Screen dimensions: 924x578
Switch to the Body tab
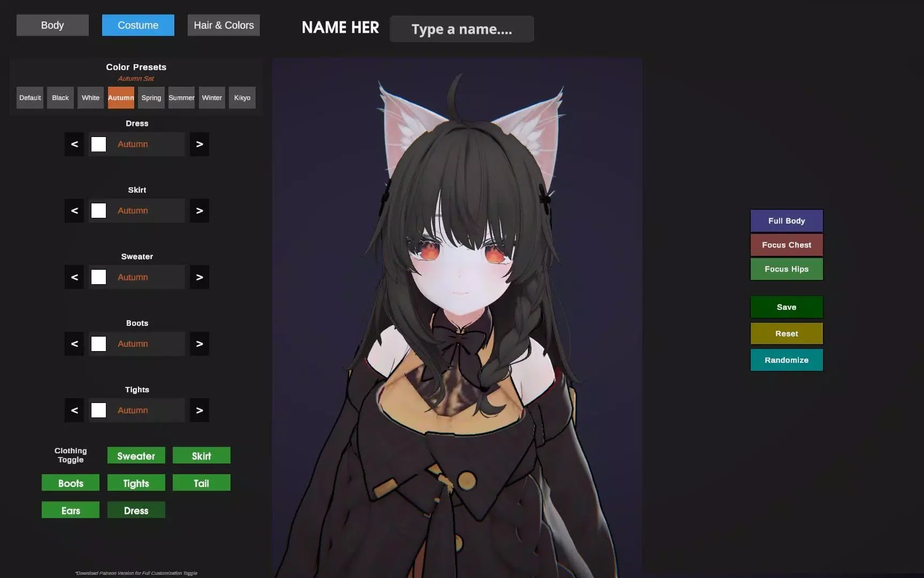point(52,25)
